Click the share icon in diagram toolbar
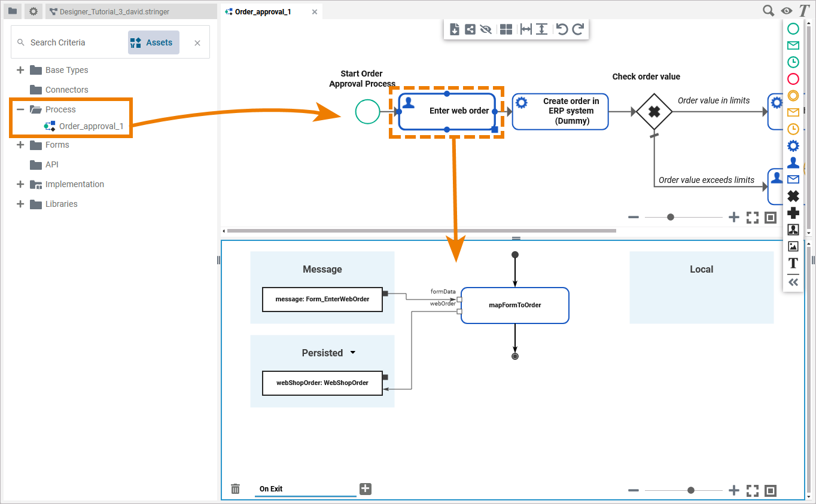The height and width of the screenshot is (504, 816). pyautogui.click(x=470, y=29)
